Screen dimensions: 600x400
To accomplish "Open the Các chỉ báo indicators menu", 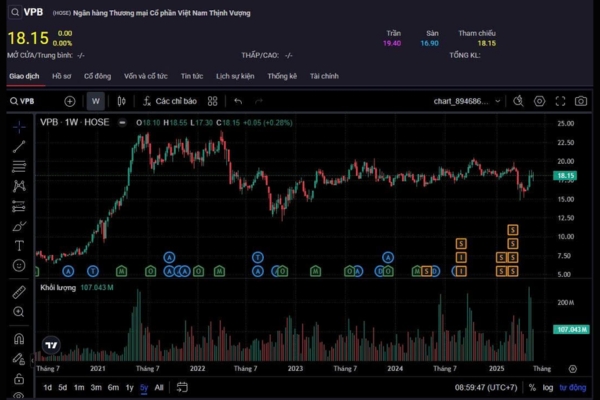I will point(170,101).
